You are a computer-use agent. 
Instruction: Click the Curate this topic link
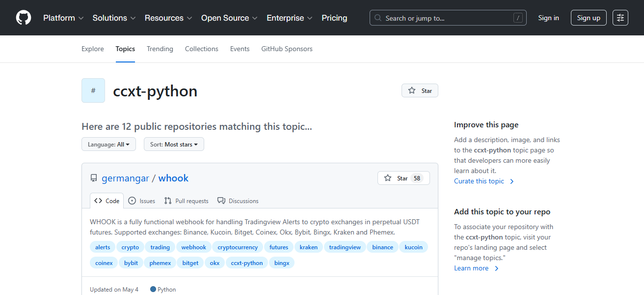click(484, 181)
